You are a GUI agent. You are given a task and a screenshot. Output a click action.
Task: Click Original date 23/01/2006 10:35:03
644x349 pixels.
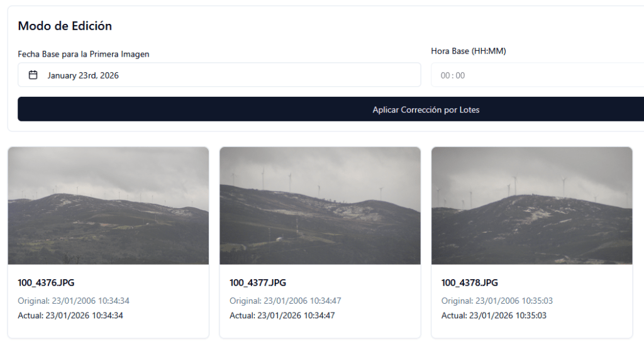pos(497,301)
